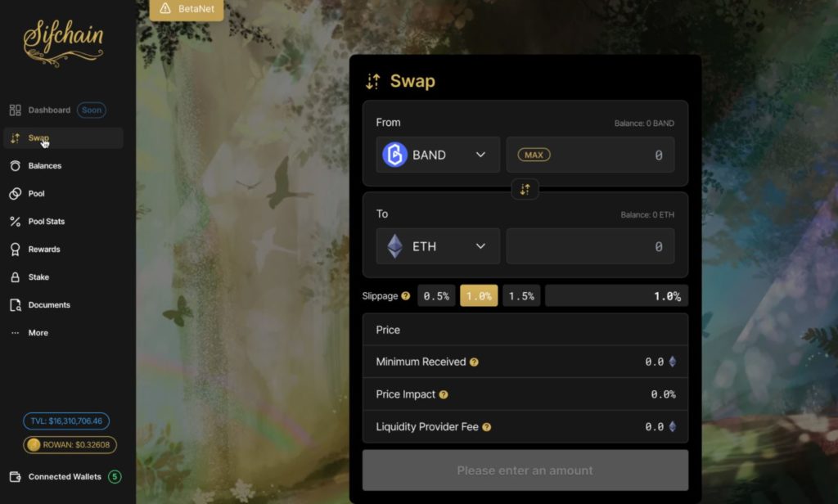Click the ROWAN price pill
838x504 pixels.
70,444
